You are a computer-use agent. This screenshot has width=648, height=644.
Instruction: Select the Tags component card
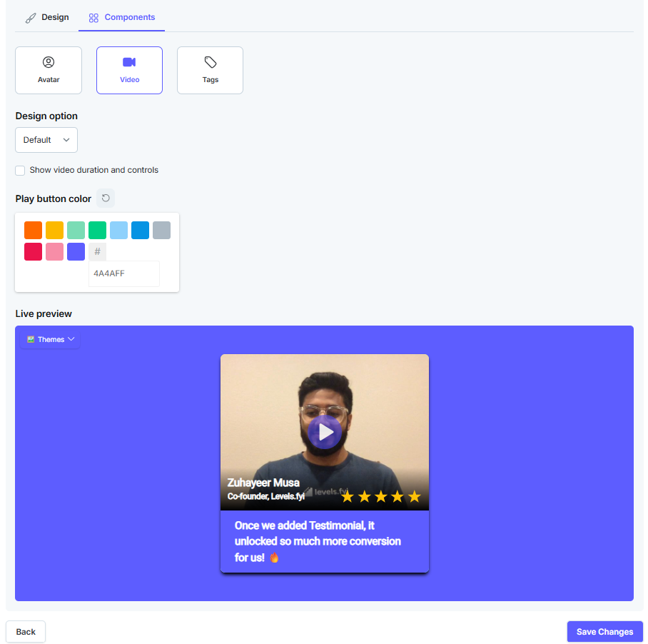coord(210,70)
